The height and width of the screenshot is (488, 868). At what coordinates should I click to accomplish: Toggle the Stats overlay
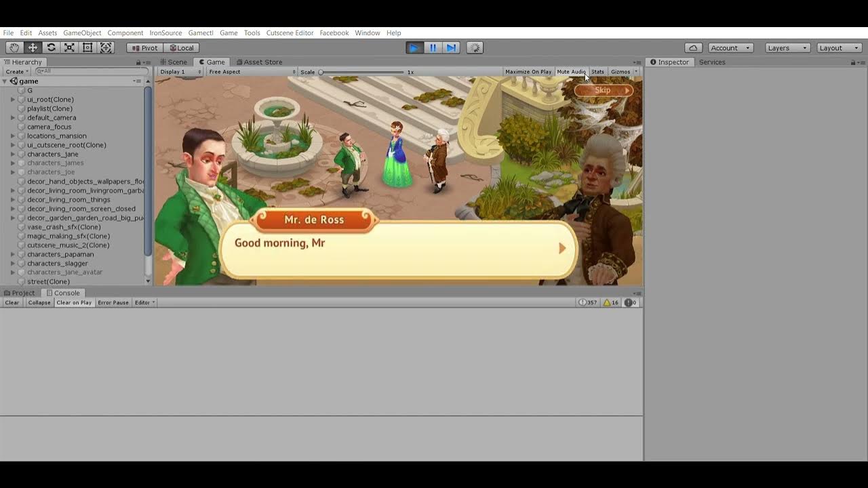(x=597, y=72)
